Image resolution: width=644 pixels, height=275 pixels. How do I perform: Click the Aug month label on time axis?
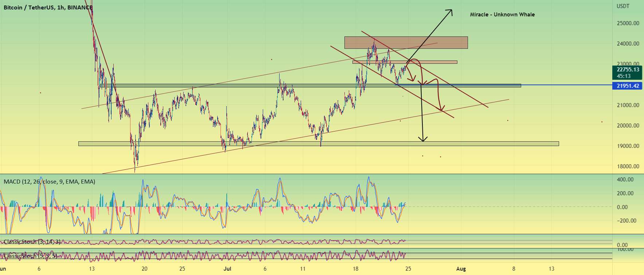[461, 269]
